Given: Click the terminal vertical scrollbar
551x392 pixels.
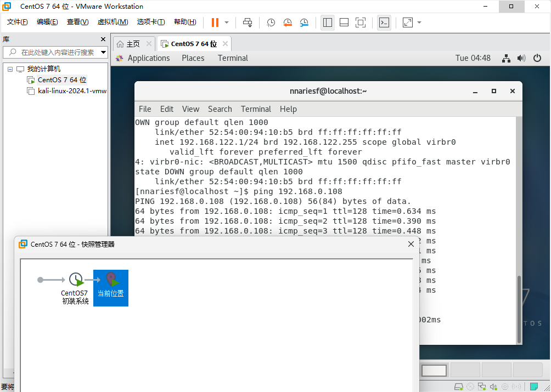Looking at the screenshot, I should (519, 307).
